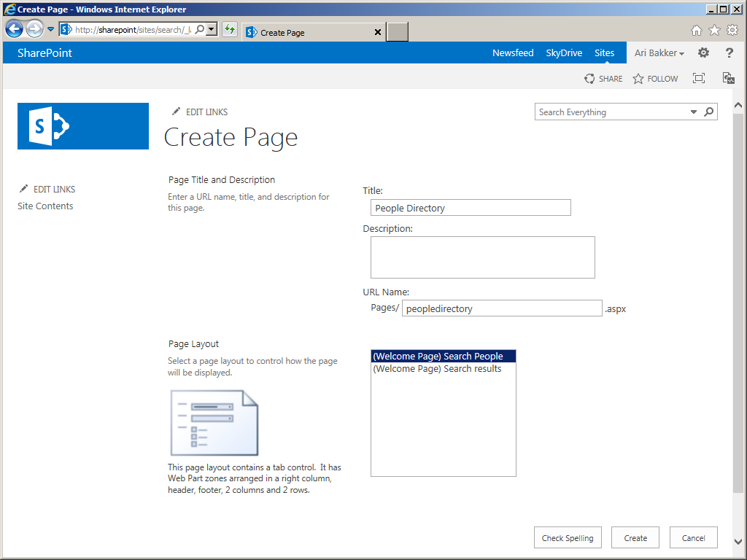Click the Internet Explorer window title icon
This screenshot has width=747, height=560.
click(x=9, y=9)
